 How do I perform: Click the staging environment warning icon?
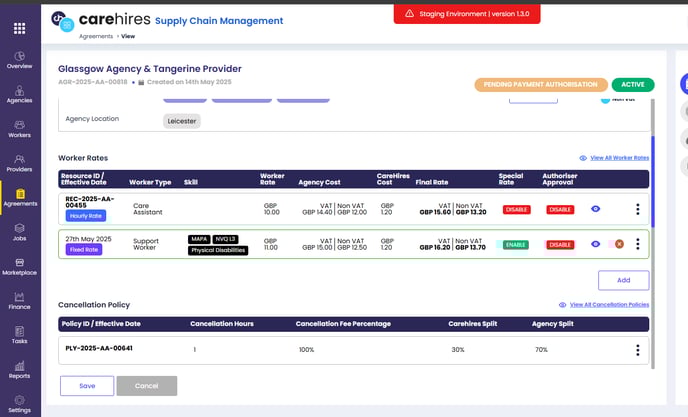(409, 14)
